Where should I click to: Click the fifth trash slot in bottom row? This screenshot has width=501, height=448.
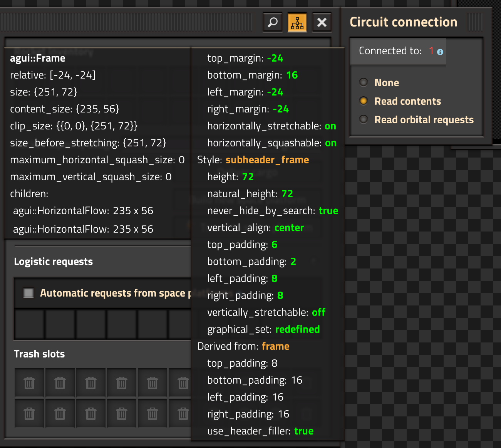[x=152, y=414]
